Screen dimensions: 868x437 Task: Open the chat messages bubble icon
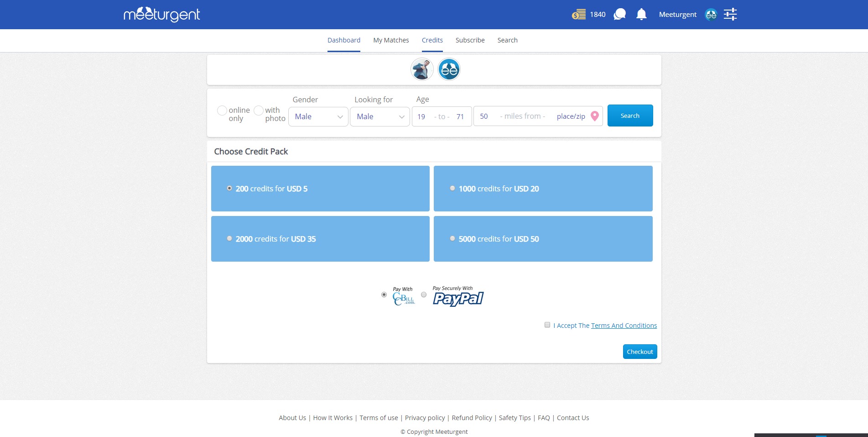pos(619,15)
